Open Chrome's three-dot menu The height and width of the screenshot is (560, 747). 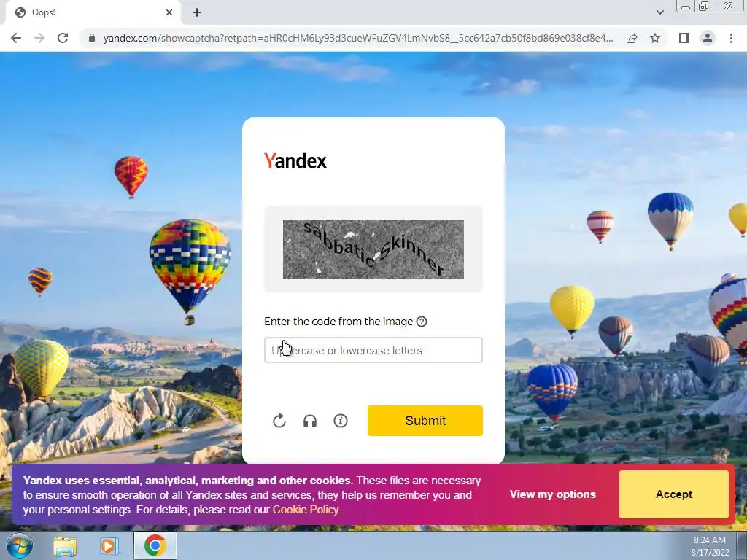(x=731, y=38)
